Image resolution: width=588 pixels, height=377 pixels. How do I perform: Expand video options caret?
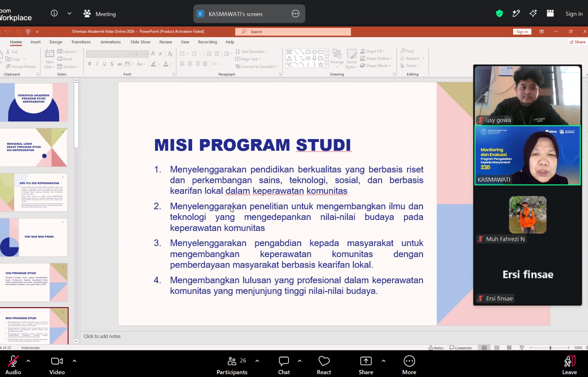75,361
